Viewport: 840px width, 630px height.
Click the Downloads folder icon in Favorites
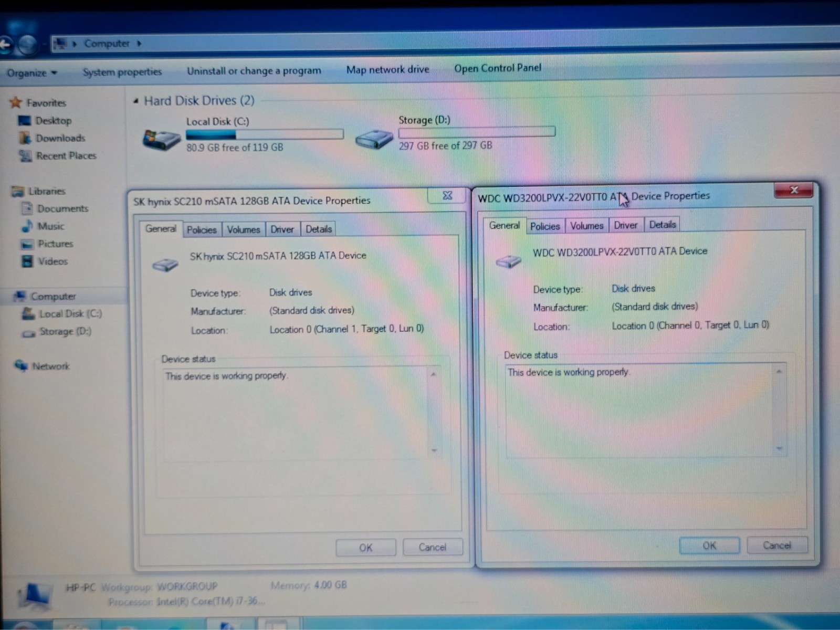pyautogui.click(x=25, y=138)
